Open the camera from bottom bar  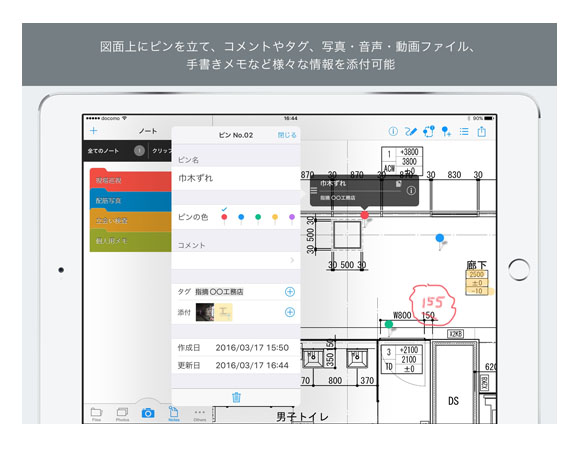[148, 413]
